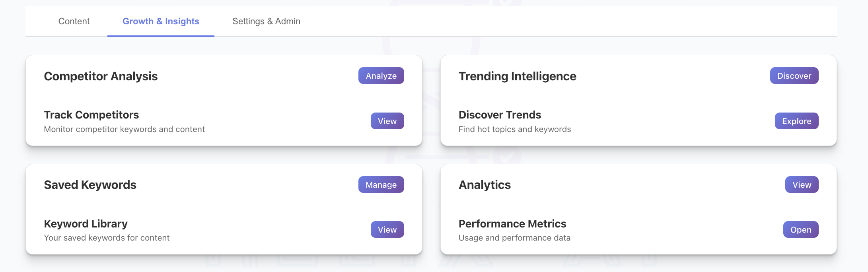The width and height of the screenshot is (868, 272).
Task: Click the Keyword Library row title
Action: 86,224
